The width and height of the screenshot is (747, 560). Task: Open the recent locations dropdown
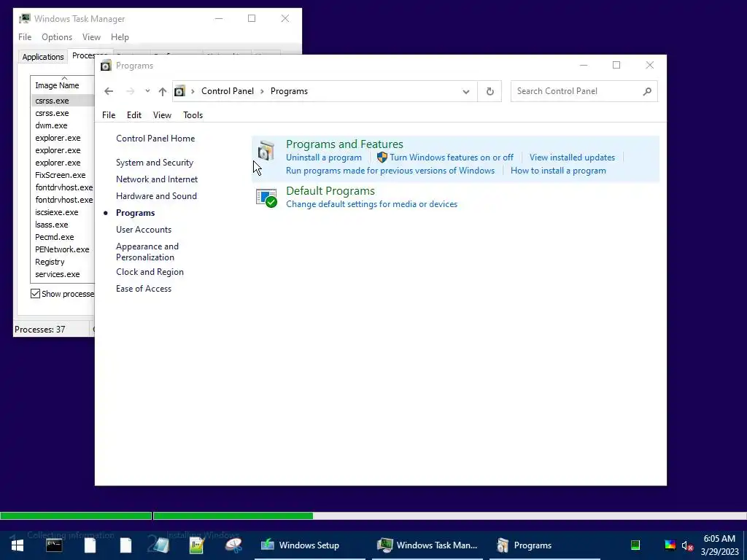[x=147, y=91]
